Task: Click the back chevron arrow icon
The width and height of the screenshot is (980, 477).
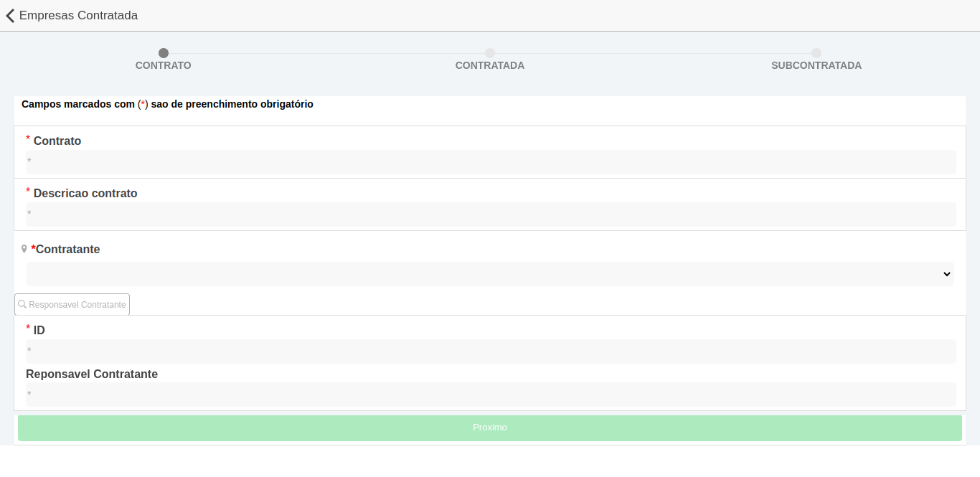Action: 10,16
